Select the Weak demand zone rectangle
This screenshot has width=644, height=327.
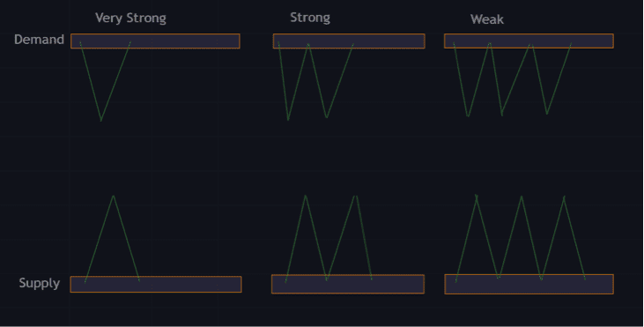529,41
